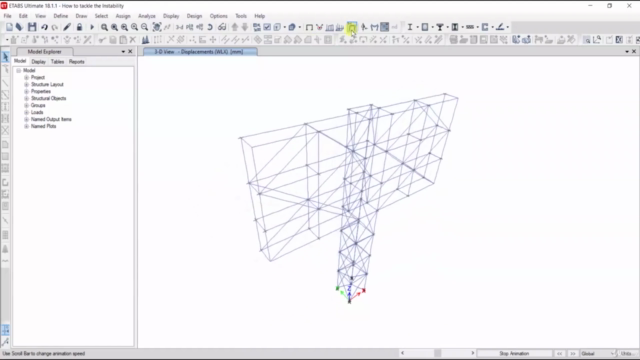Viewport: 640px width, 360px height.
Task: Toggle perspective view glasses icon
Action: tap(222, 27)
